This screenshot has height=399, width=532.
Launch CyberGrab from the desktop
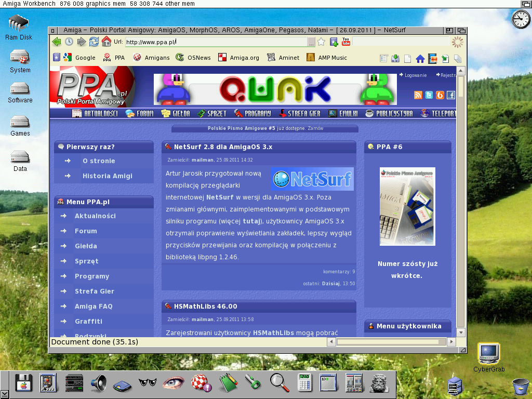pos(489,357)
